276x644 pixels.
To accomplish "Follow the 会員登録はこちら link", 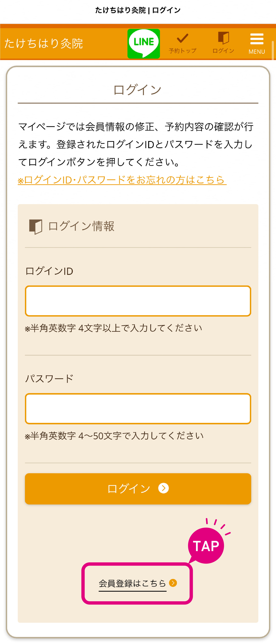I will (132, 584).
